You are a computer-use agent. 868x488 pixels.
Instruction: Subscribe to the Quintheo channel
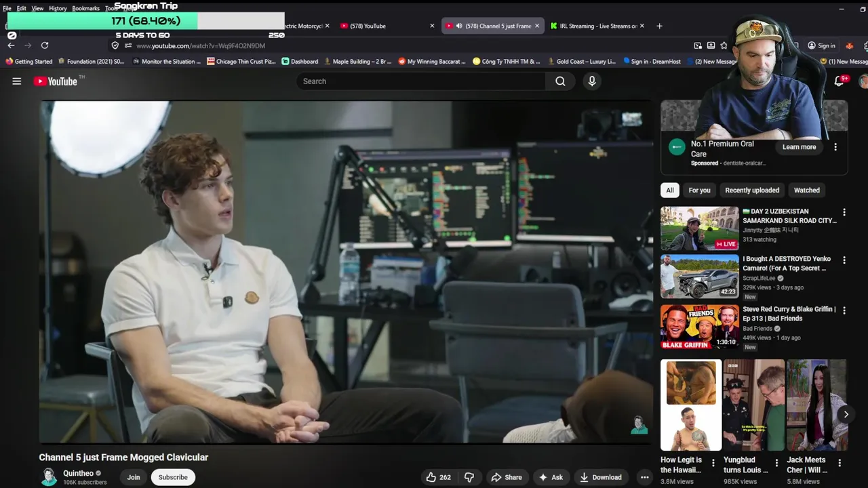[173, 477]
